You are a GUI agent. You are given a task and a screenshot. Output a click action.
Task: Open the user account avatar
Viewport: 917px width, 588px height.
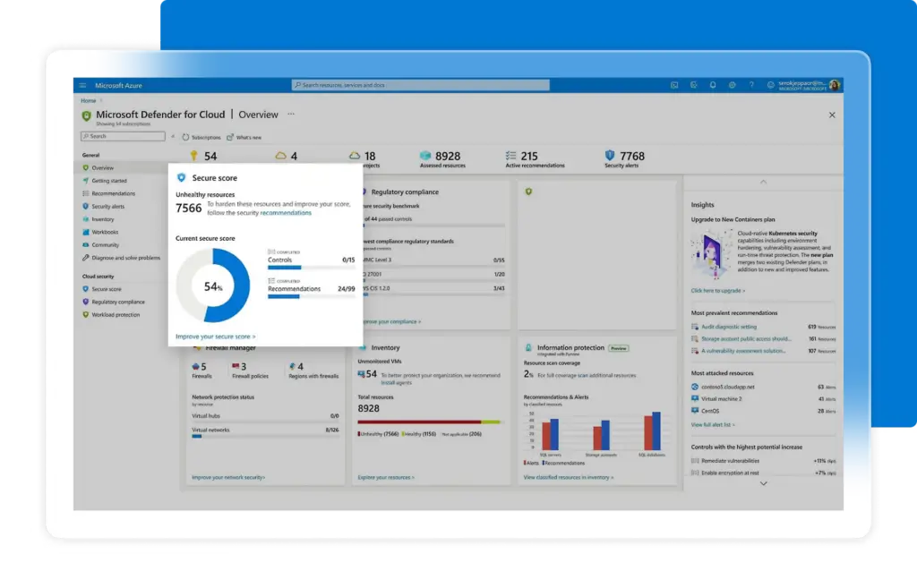(835, 85)
